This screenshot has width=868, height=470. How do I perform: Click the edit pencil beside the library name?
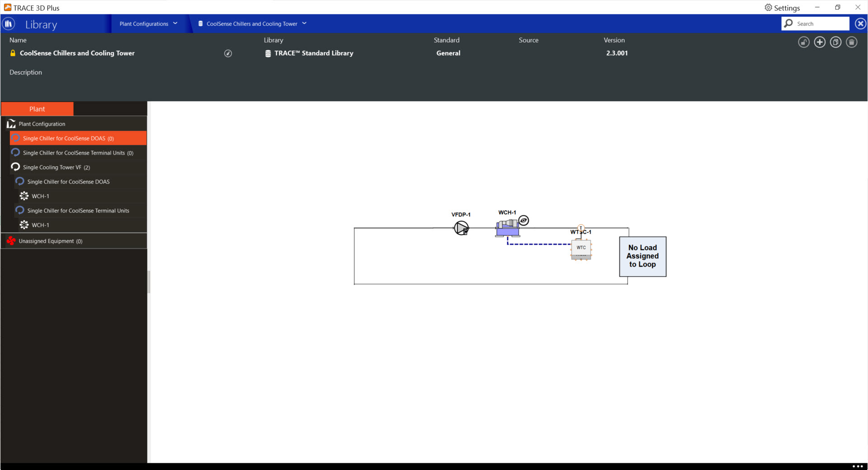point(228,53)
